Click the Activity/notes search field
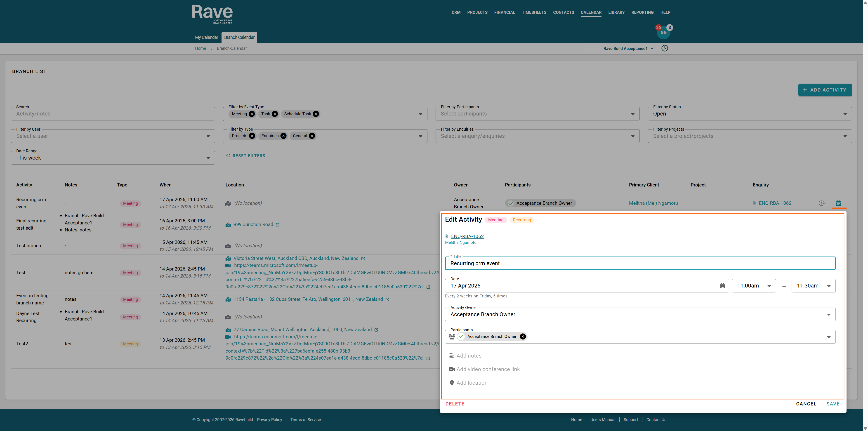The height and width of the screenshot is (431, 868). pos(113,114)
